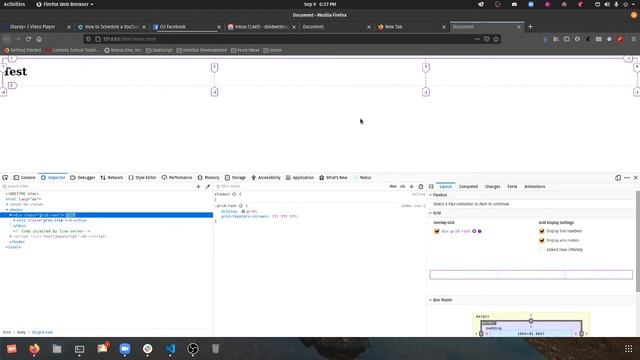Screen dimensions: 640x360
Task: Expand the script element node
Action: pos(11,236)
